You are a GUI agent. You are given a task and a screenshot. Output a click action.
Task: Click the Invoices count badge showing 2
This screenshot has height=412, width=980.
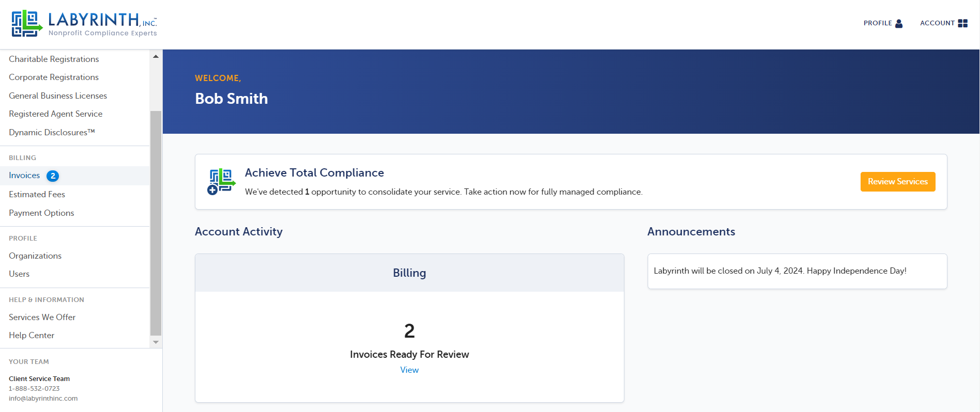tap(53, 176)
